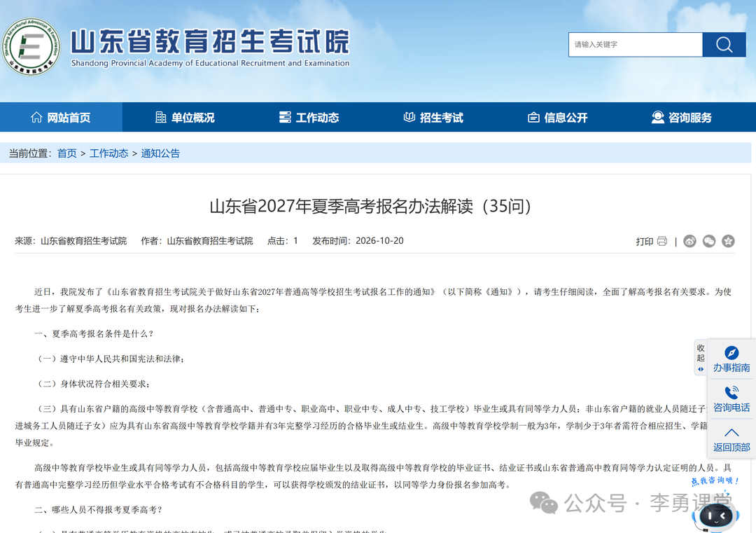Share the article to WeChat
Image resolution: width=756 pixels, height=533 pixels.
pyautogui.click(x=709, y=241)
